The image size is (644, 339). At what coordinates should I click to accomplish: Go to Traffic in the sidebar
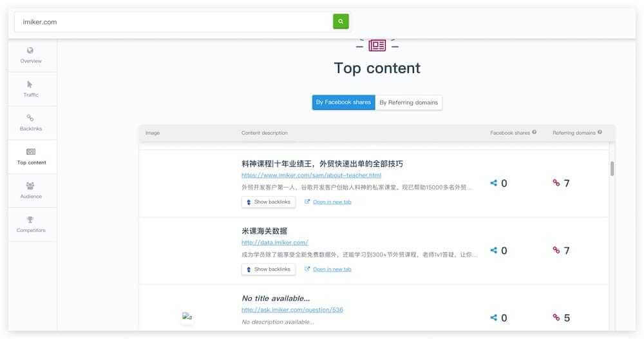31,89
